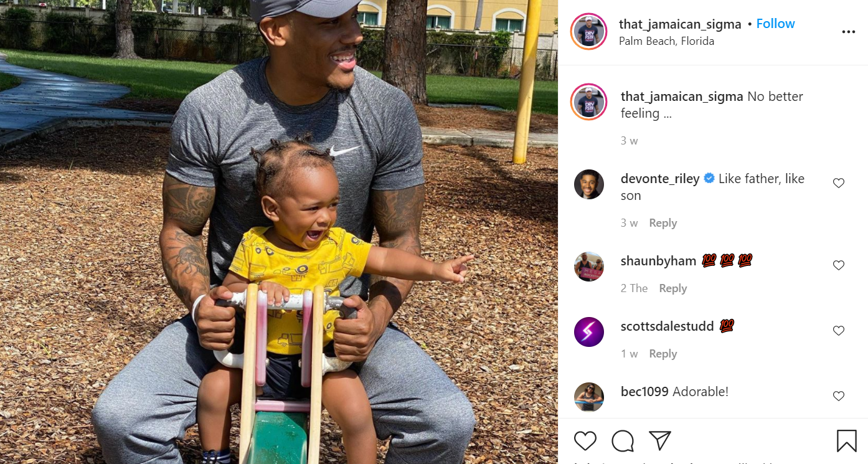The image size is (868, 464).
Task: Reply to scottsdalestudd's comment
Action: coord(663,354)
